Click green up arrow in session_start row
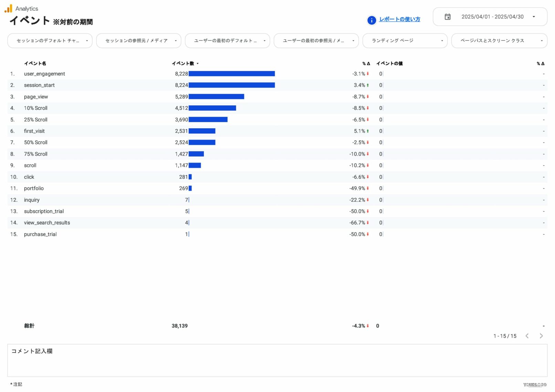The width and height of the screenshot is (555, 392). (x=368, y=85)
